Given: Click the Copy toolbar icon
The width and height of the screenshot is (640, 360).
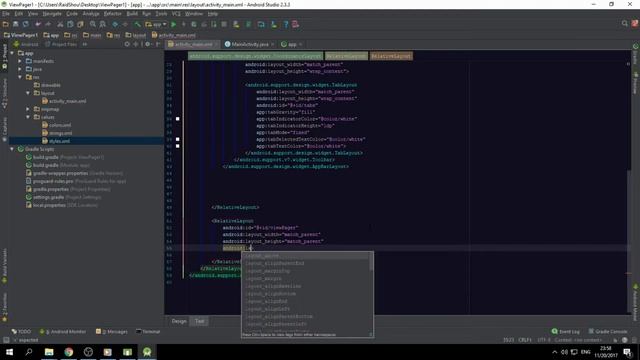Looking at the screenshot, I should (70, 24).
